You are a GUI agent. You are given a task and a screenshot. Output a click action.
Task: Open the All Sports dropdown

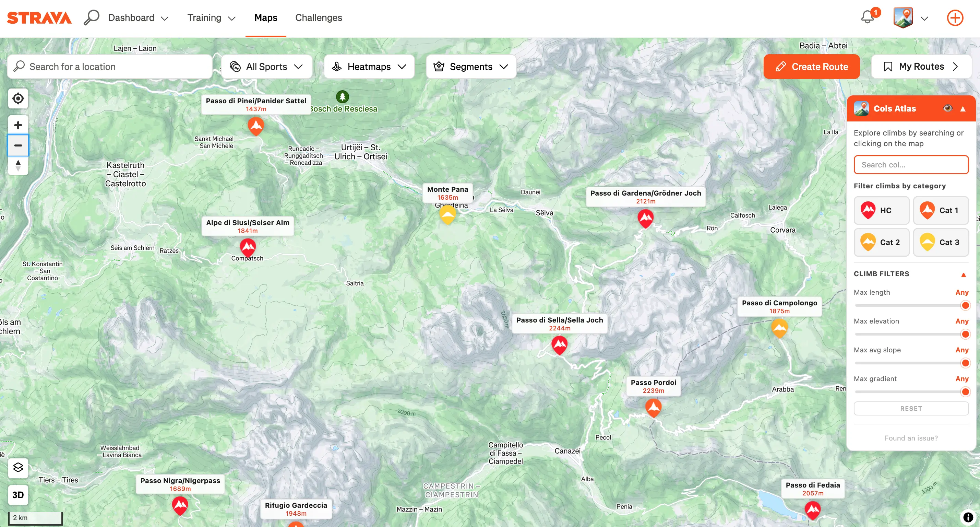click(266, 67)
